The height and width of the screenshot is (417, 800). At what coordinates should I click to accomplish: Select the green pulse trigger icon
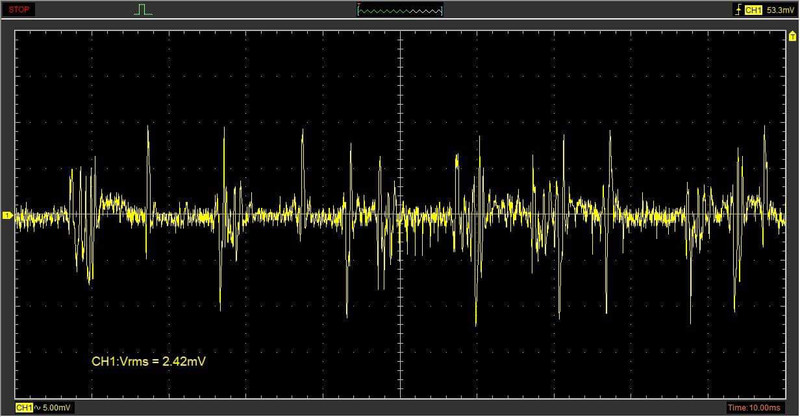pyautogui.click(x=143, y=10)
